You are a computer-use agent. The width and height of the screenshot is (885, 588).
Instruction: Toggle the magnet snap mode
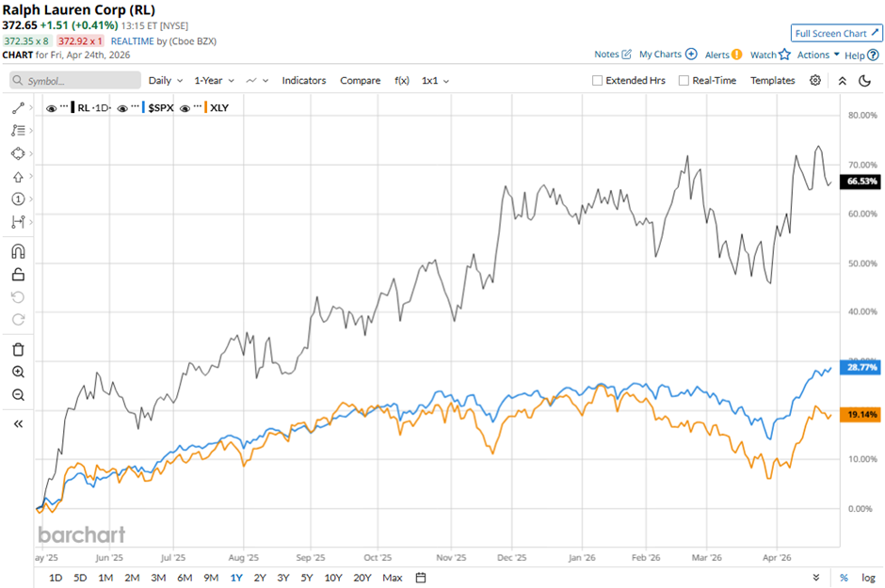coord(18,251)
